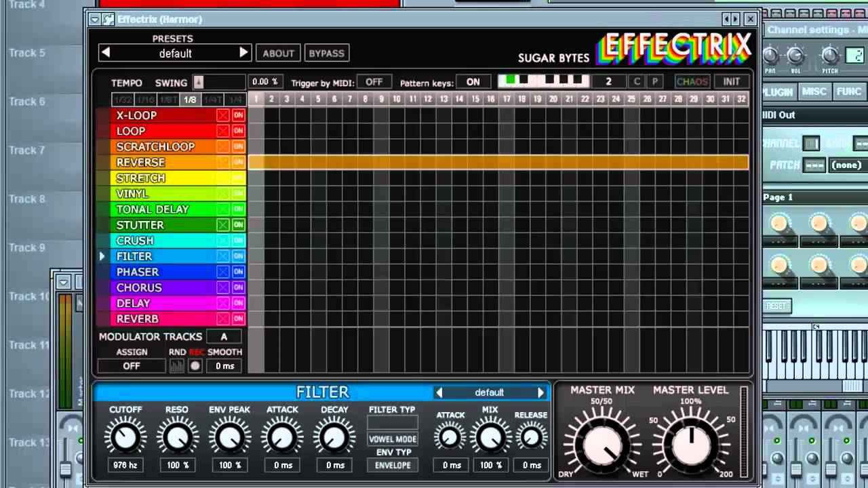The height and width of the screenshot is (488, 868).
Task: Click the FUNC button in Channel settings
Action: [x=848, y=91]
